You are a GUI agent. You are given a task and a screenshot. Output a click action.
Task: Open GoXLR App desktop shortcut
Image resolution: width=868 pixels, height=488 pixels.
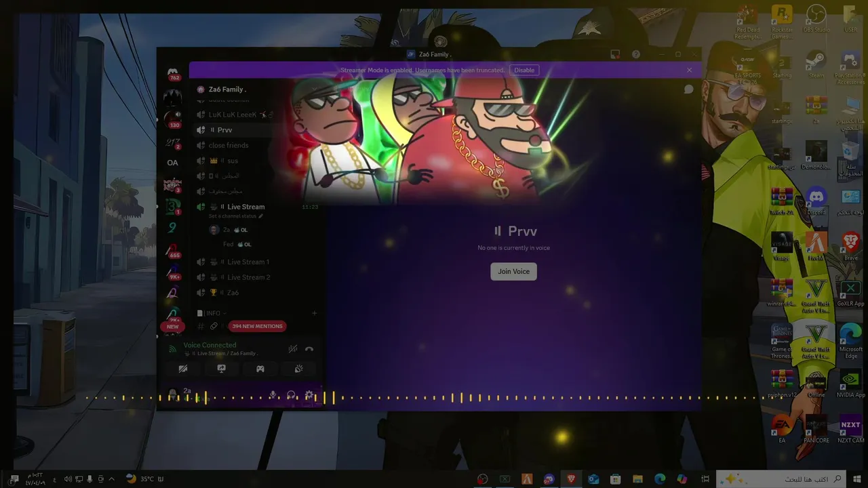[x=851, y=292]
